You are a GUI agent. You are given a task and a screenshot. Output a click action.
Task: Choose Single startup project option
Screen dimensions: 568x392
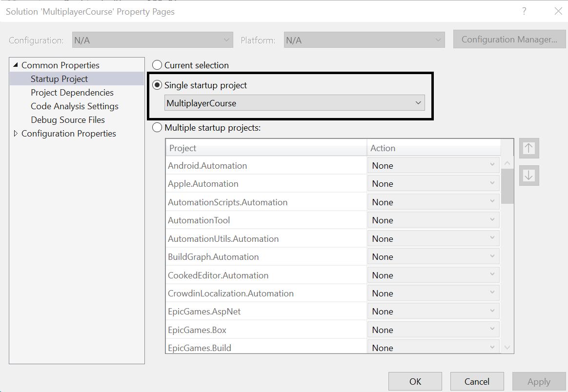point(157,85)
